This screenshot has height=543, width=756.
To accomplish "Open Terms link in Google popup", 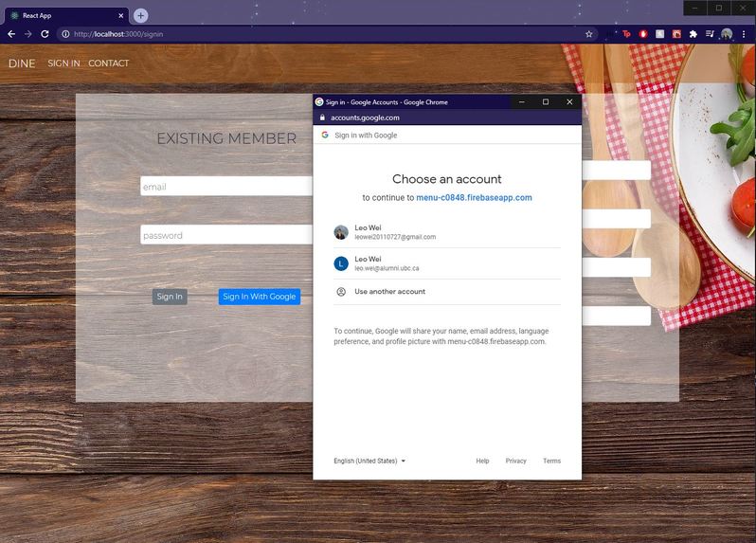I will click(x=551, y=461).
